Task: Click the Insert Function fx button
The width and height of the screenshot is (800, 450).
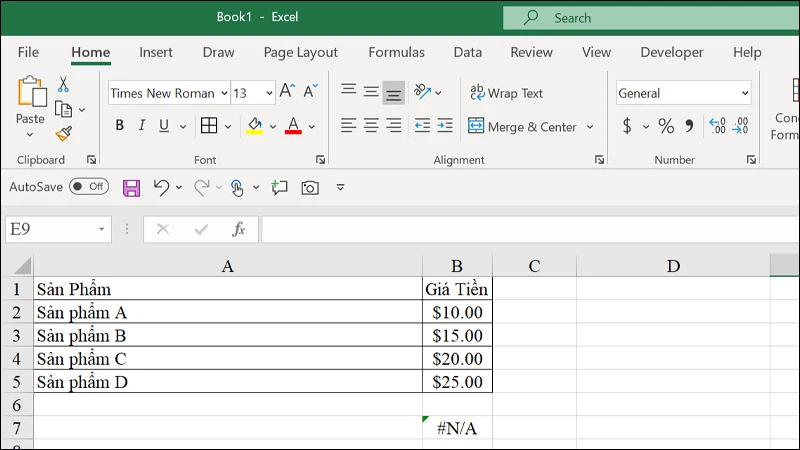Action: click(x=239, y=229)
